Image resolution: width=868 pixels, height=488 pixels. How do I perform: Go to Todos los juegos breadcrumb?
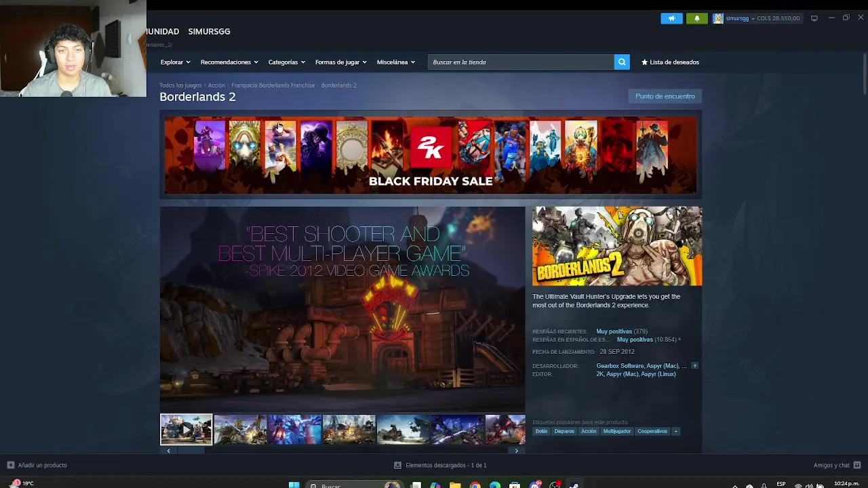tap(180, 85)
